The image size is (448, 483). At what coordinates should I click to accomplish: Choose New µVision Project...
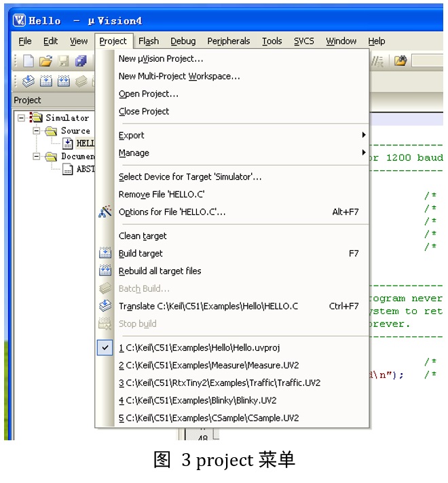pos(232,58)
